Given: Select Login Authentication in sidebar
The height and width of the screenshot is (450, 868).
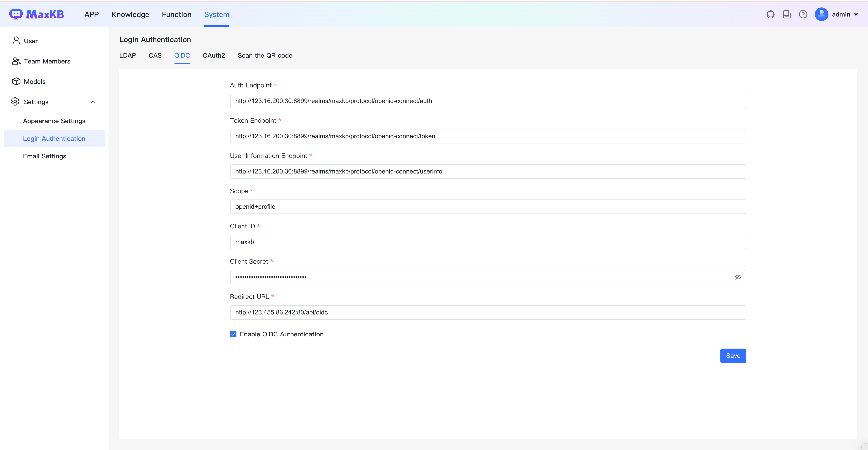Looking at the screenshot, I should coord(54,138).
